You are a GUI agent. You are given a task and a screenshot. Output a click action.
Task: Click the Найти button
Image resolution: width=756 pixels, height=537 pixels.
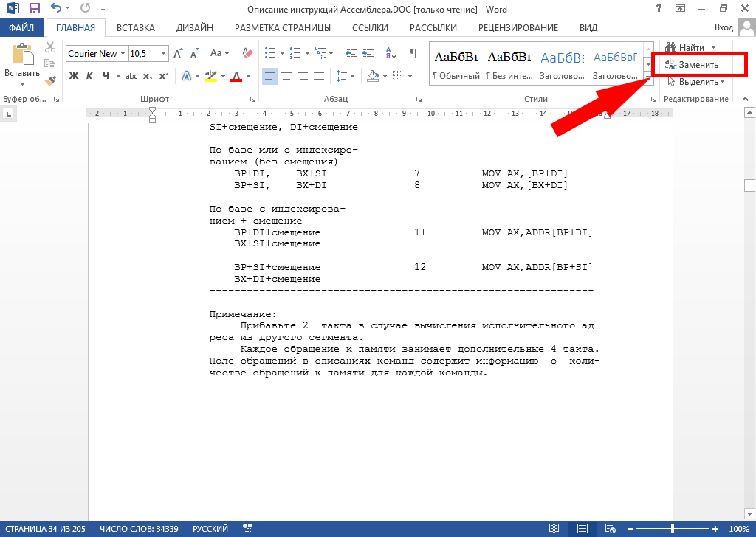[691, 48]
